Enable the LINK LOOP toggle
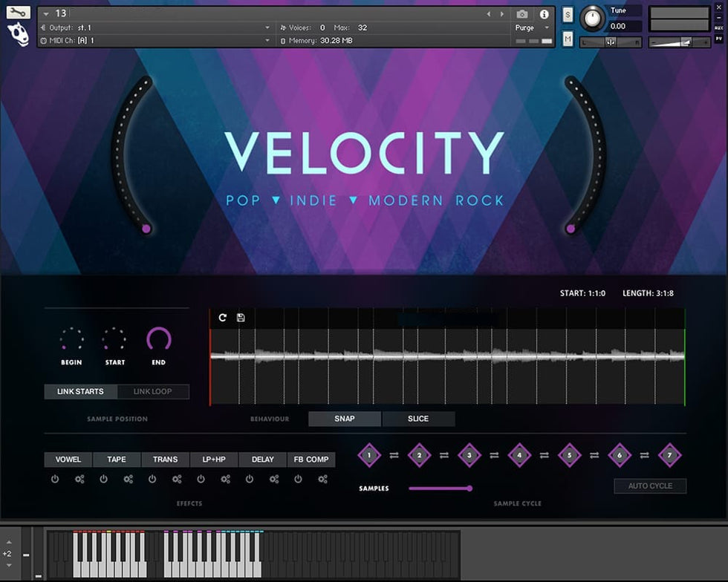 click(x=152, y=391)
